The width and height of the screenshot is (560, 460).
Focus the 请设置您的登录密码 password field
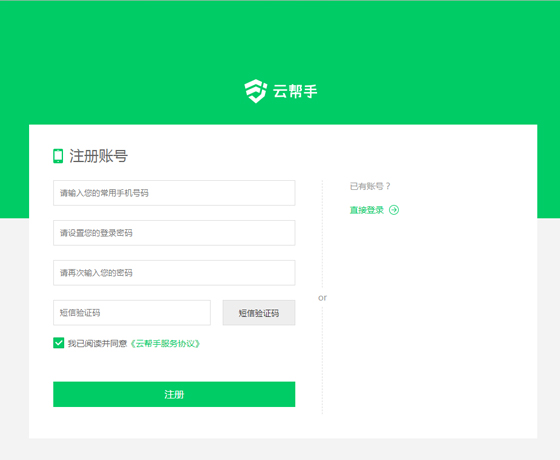tap(174, 233)
